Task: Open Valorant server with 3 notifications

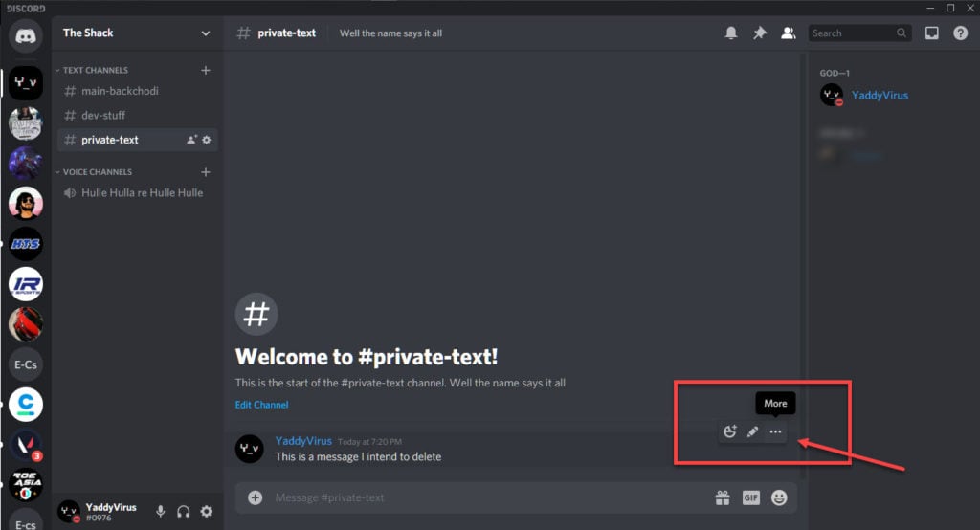Action: click(x=26, y=445)
